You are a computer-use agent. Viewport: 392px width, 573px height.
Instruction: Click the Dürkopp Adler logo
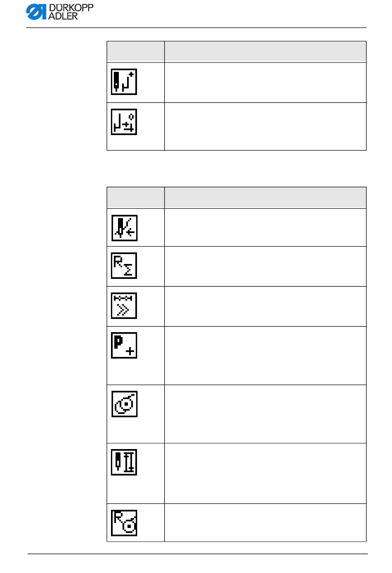pyautogui.click(x=60, y=12)
